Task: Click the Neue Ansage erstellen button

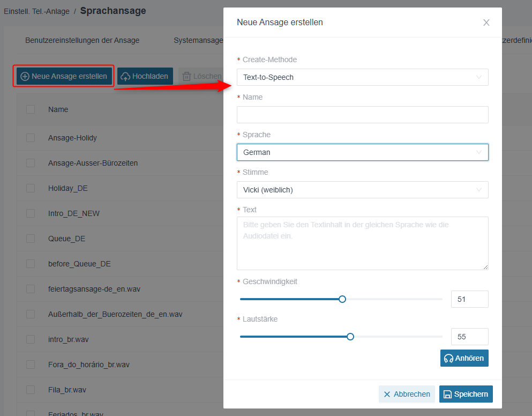Action: (64, 76)
